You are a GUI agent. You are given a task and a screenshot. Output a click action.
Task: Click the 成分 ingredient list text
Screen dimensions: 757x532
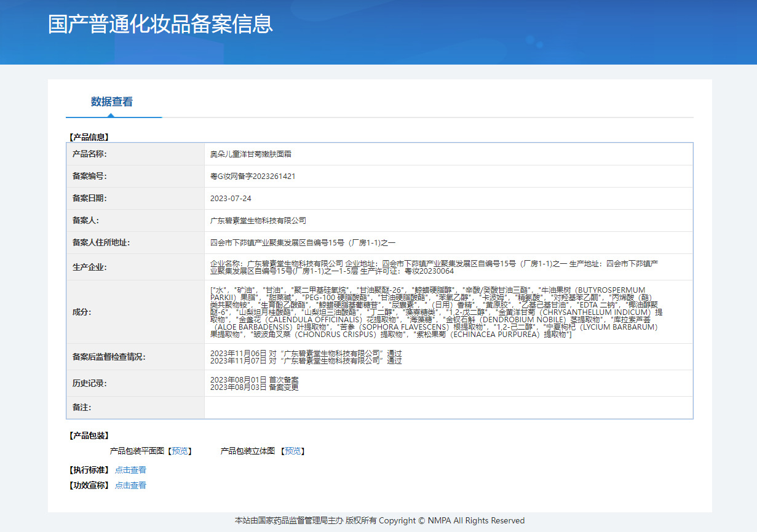click(x=436, y=312)
